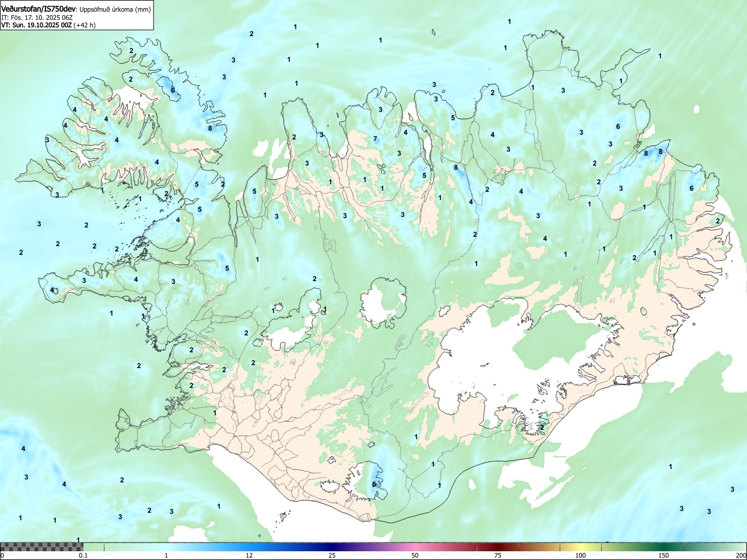Click the '(+42 h)' forecast offset
The height and width of the screenshot is (560, 747).
click(85, 25)
